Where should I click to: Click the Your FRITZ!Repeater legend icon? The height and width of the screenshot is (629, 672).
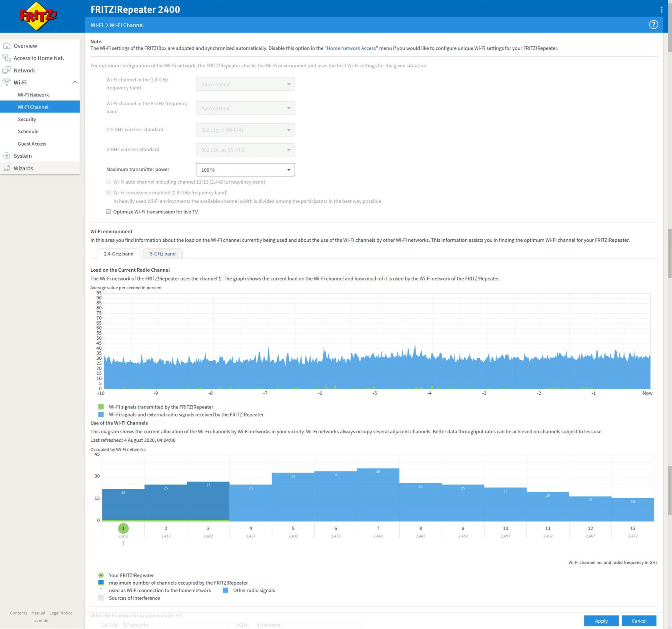pos(101,575)
